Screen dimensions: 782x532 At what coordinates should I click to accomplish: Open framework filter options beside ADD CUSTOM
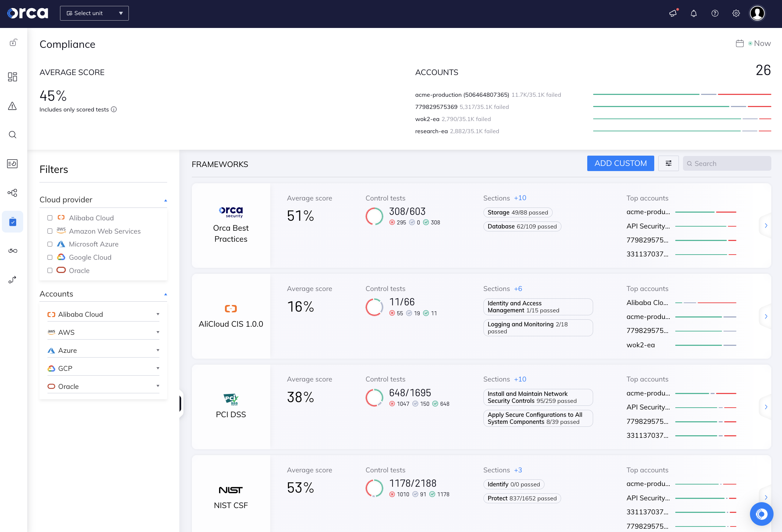(669, 163)
